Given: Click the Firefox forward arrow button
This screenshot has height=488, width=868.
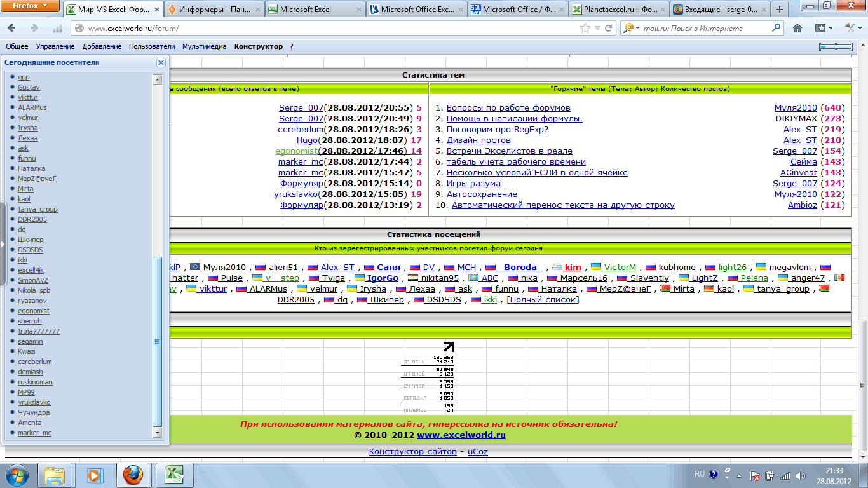Looking at the screenshot, I should 34,28.
